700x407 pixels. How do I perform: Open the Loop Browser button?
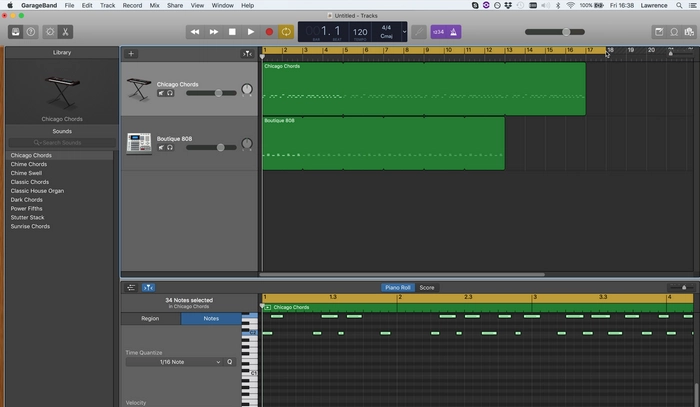tap(674, 32)
